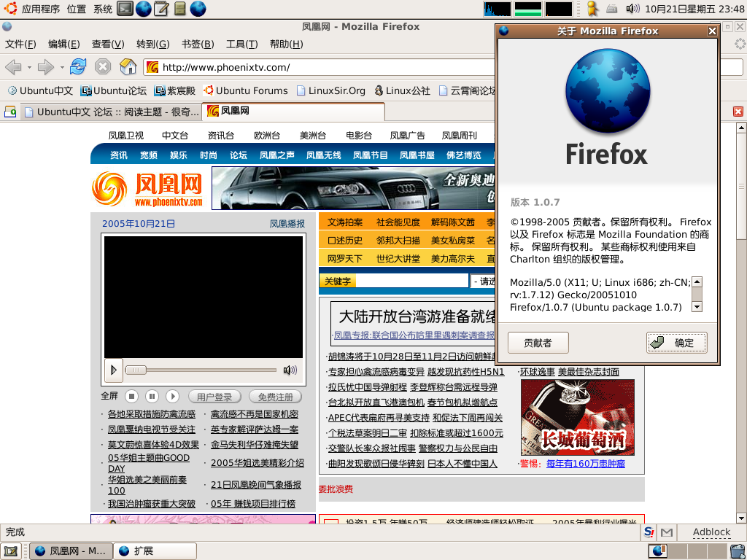Open the 工具(T) menu
The width and height of the screenshot is (747, 560).
pos(242,44)
